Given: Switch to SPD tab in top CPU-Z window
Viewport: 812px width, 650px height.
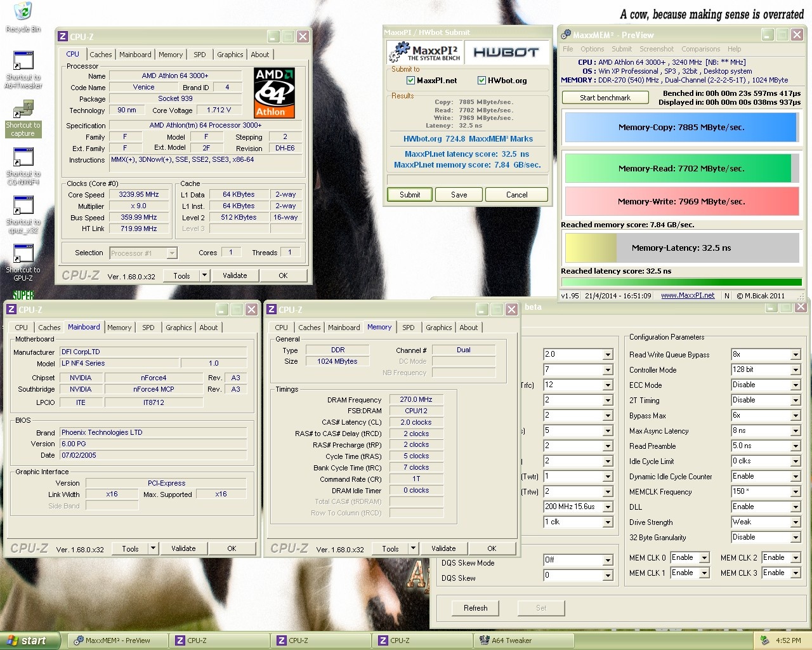Looking at the screenshot, I should click(x=200, y=55).
